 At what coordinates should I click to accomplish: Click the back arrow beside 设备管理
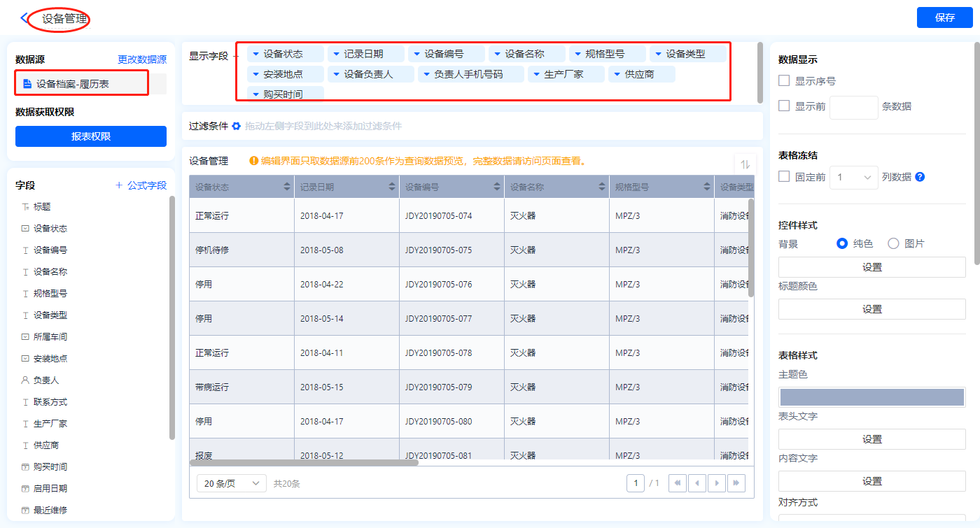point(26,19)
